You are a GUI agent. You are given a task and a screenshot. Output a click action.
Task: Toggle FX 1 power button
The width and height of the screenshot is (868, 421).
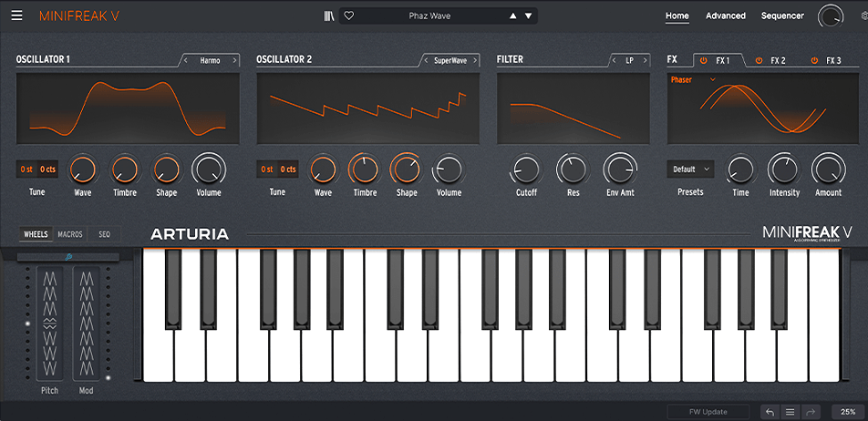tap(704, 60)
